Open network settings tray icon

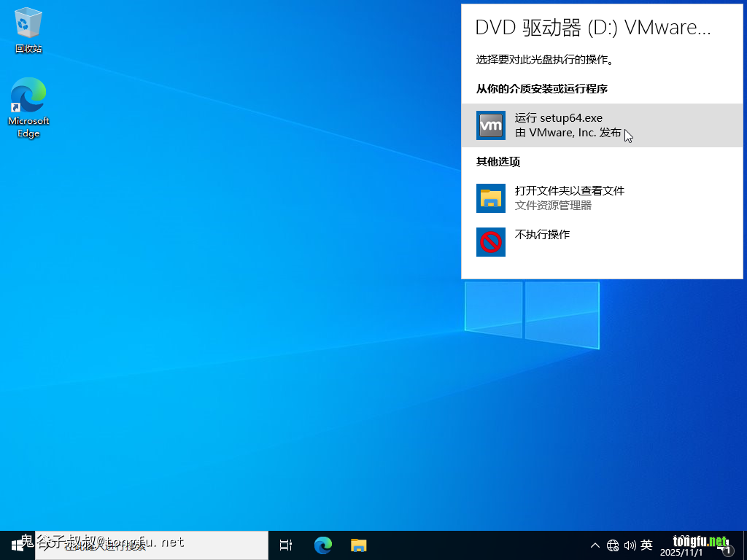click(613, 545)
